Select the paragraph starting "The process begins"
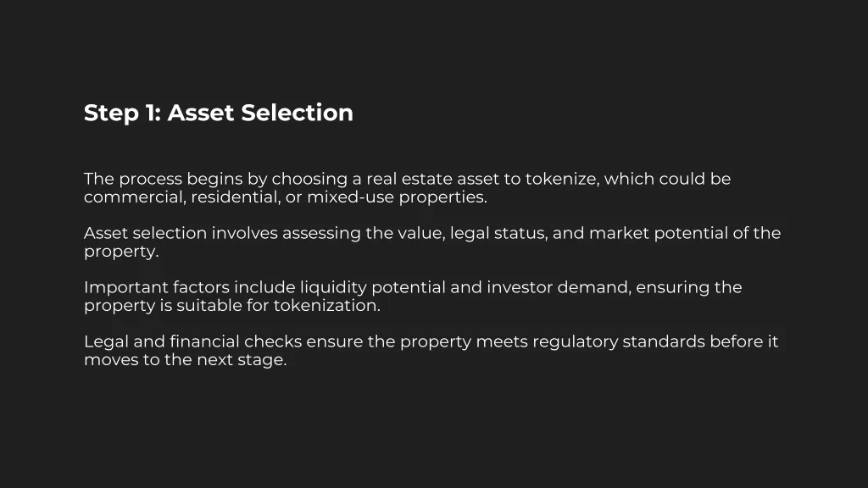The height and width of the screenshot is (488, 868). click(x=407, y=187)
